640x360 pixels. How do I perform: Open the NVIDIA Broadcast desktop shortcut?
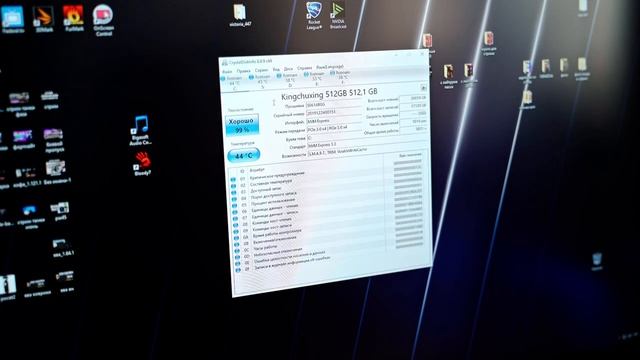(x=338, y=15)
